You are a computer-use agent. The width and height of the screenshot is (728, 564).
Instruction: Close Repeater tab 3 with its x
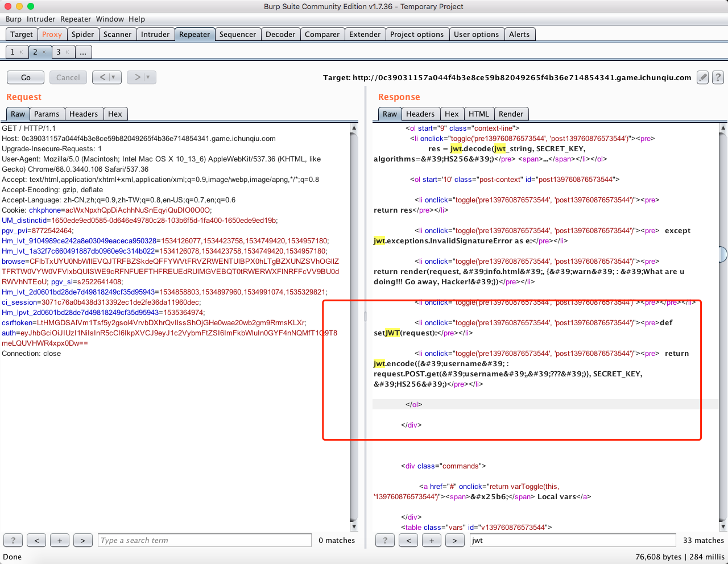67,52
